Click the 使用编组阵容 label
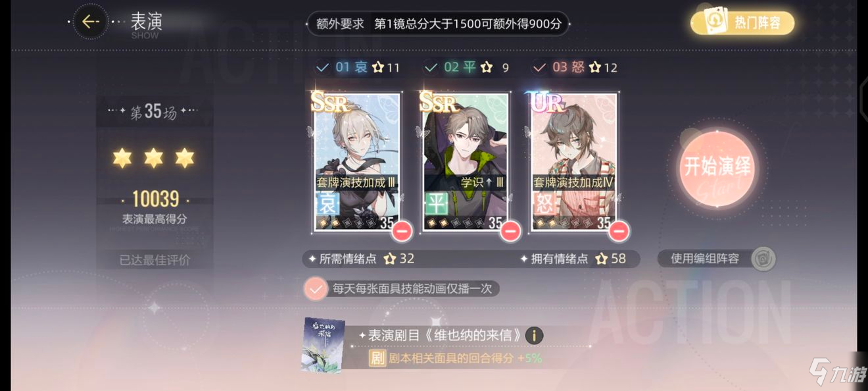 click(x=705, y=259)
